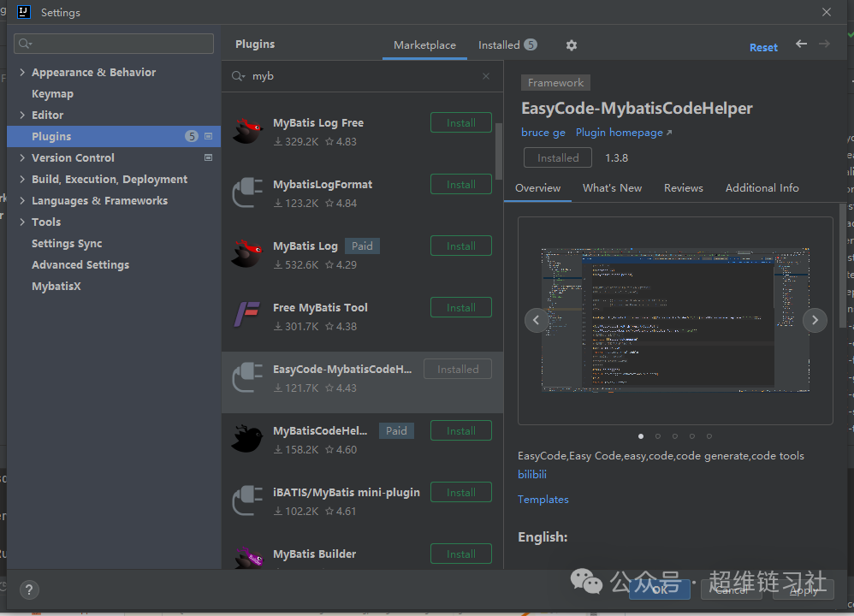The width and height of the screenshot is (854, 616).
Task: Click Reset link
Action: click(763, 47)
